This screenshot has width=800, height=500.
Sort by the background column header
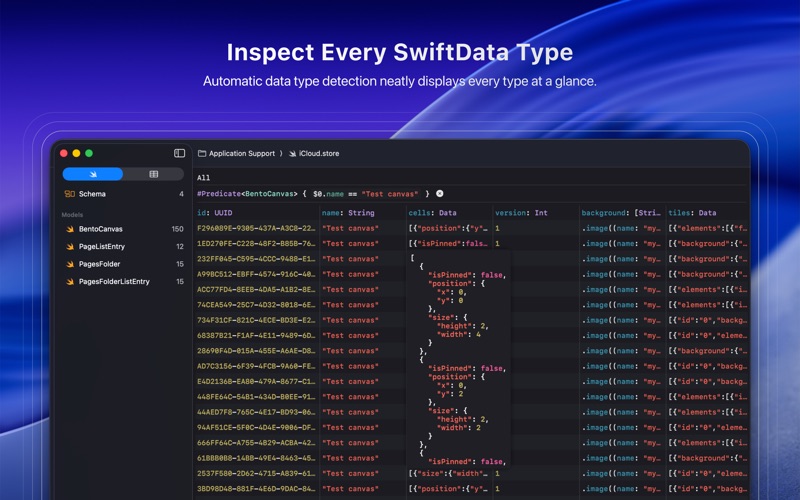point(621,213)
